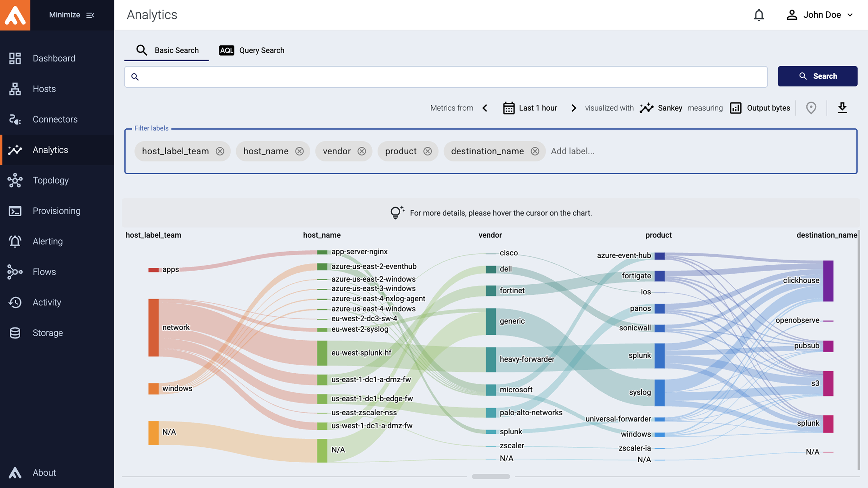Click the purple clickhouse destination node

click(x=828, y=281)
